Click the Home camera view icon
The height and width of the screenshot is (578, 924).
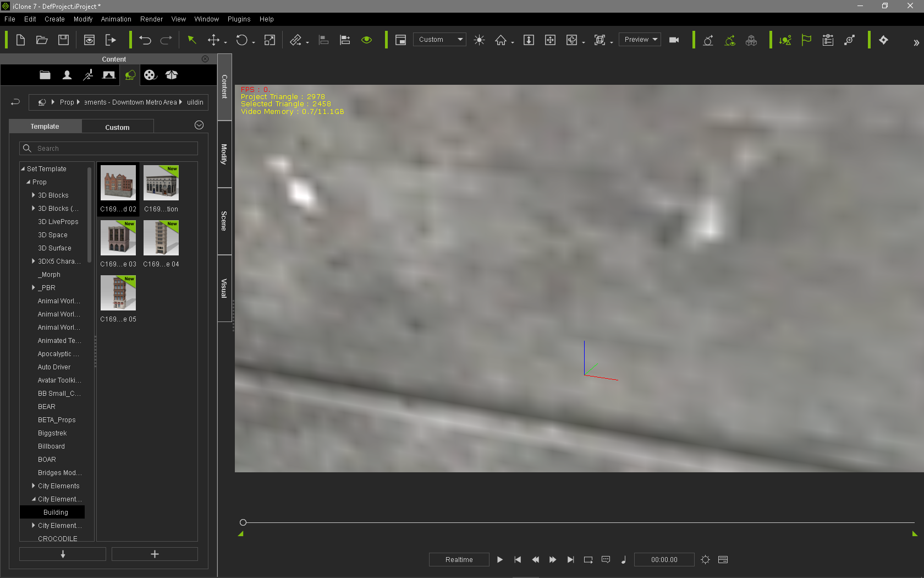[501, 40]
